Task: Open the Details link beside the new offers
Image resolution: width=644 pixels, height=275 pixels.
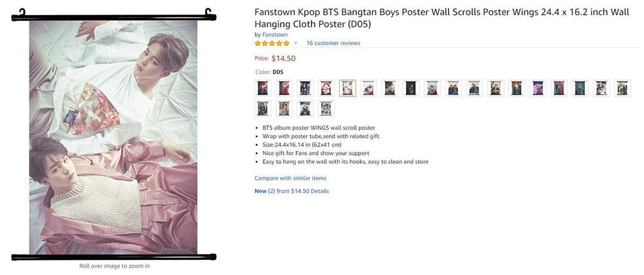Action: point(320,191)
